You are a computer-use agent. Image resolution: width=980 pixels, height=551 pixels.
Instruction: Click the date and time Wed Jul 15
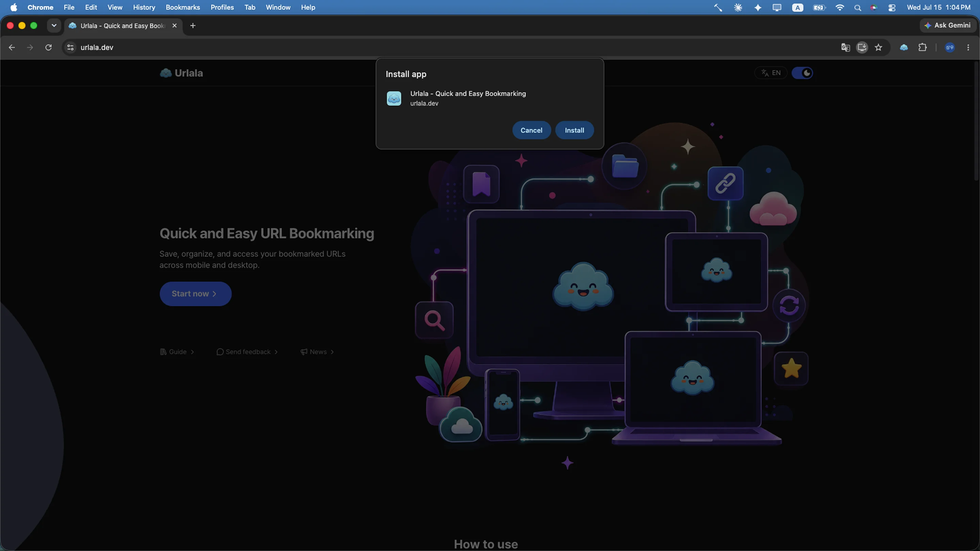pyautogui.click(x=938, y=7)
